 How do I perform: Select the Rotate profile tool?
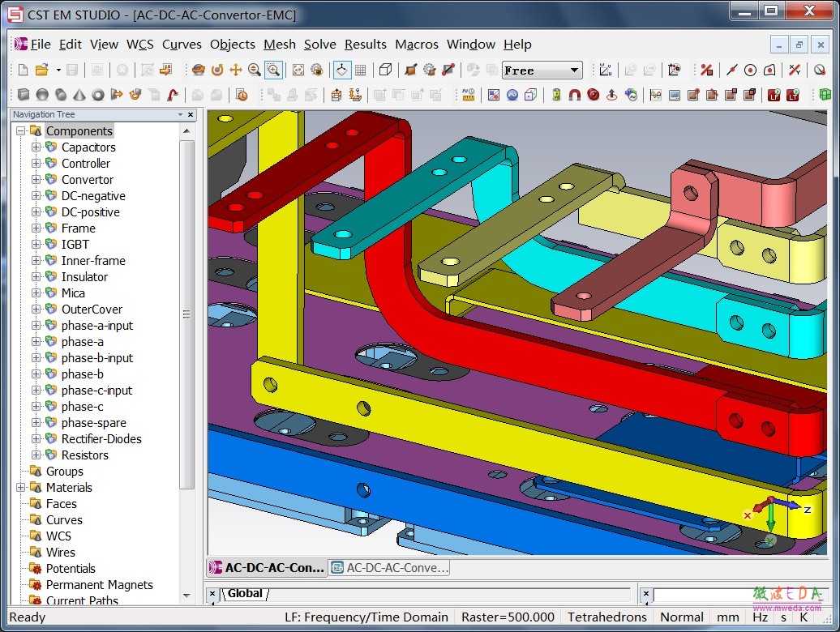tap(135, 95)
